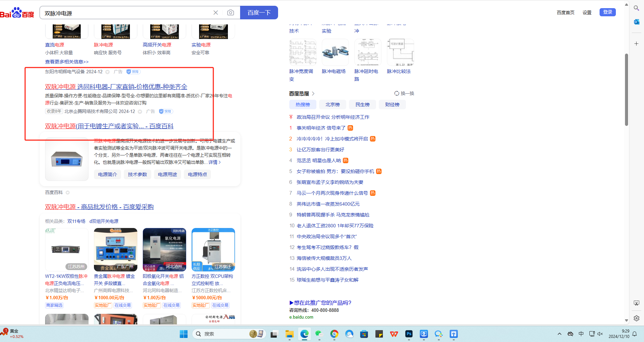The width and height of the screenshot is (644, 342).
Task: Click the plus icon in Edge sidebar
Action: pyautogui.click(x=637, y=43)
